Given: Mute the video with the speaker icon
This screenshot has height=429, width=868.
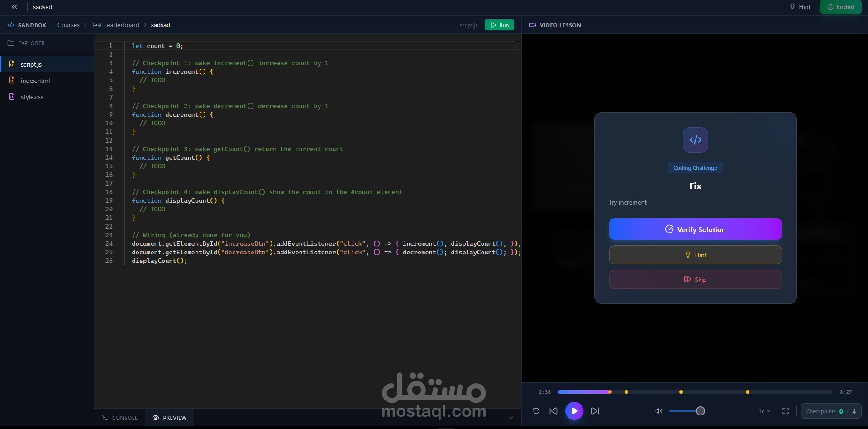Looking at the screenshot, I should [659, 411].
